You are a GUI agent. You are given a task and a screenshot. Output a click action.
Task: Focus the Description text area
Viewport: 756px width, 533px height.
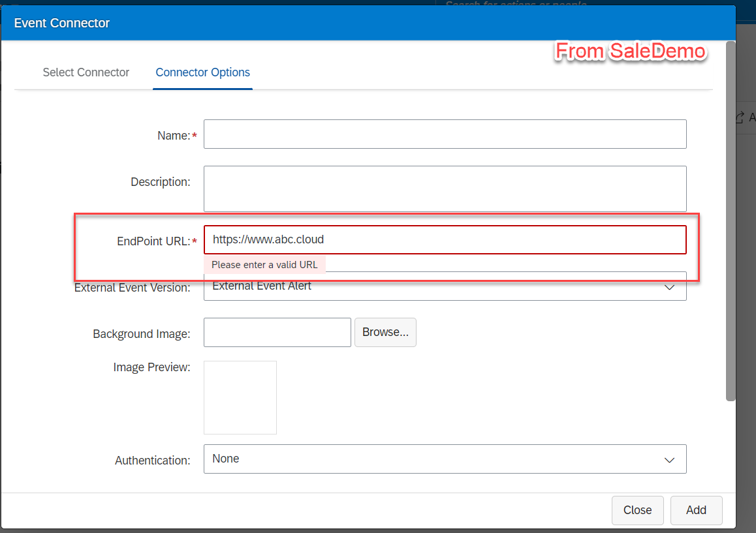tap(445, 189)
